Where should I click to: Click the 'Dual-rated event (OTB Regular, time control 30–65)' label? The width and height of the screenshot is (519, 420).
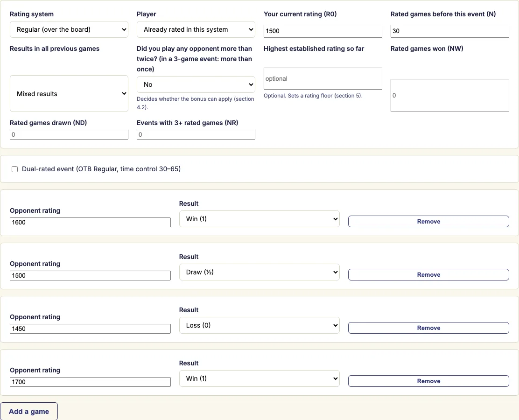pyautogui.click(x=101, y=169)
